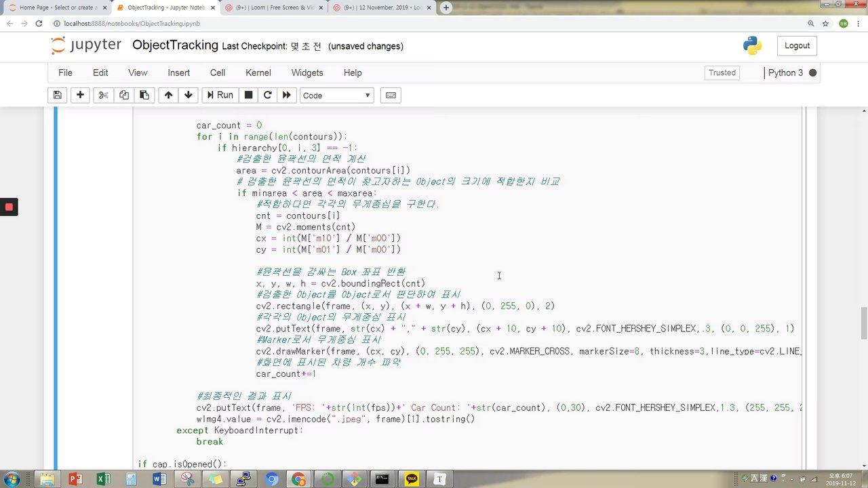The image size is (868, 488).
Task: Open a new browser tab
Action: tap(446, 7)
